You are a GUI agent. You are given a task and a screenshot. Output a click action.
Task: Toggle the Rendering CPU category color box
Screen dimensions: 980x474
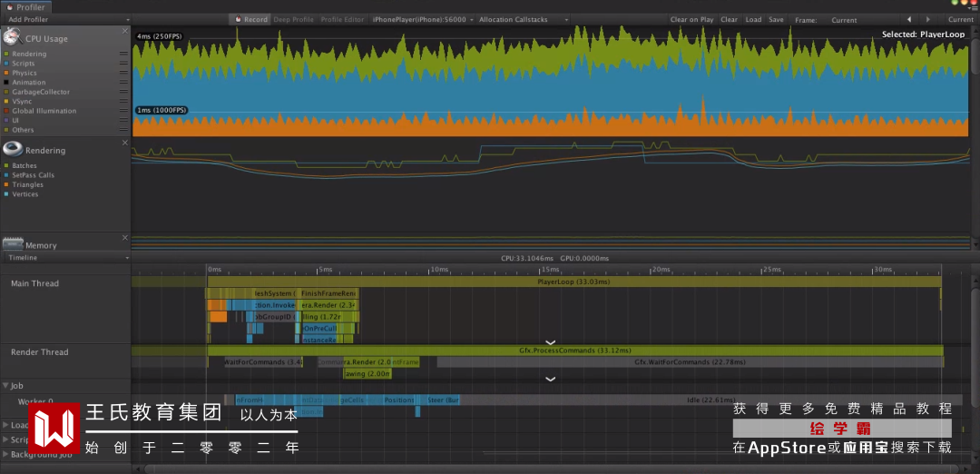(x=6, y=54)
